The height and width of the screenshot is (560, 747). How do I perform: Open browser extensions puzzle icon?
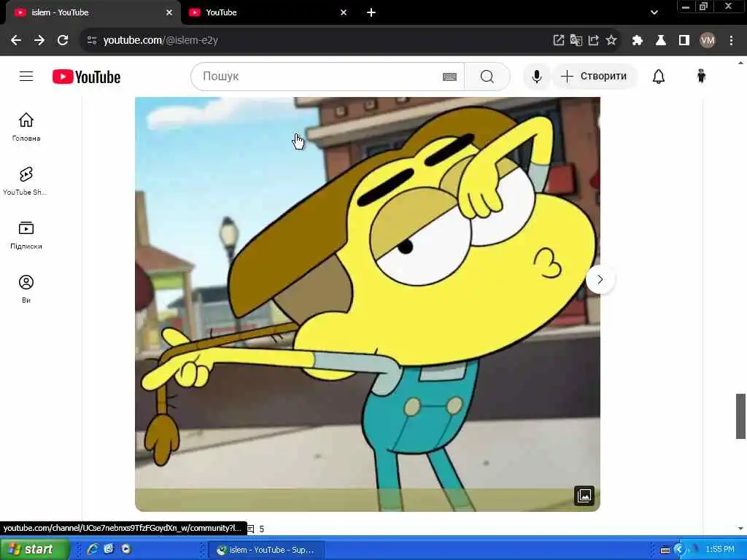[637, 40]
